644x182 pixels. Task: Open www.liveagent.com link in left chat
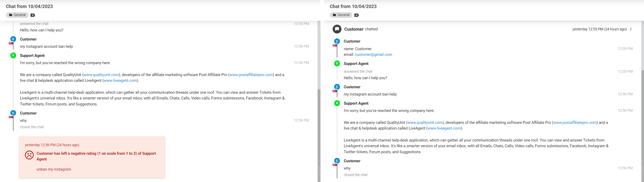click(120, 80)
